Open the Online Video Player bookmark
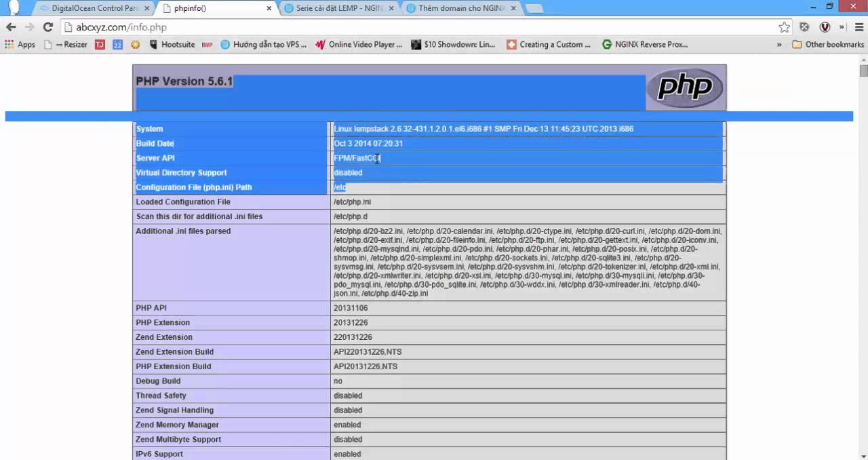This screenshot has width=868, height=460. point(359,45)
